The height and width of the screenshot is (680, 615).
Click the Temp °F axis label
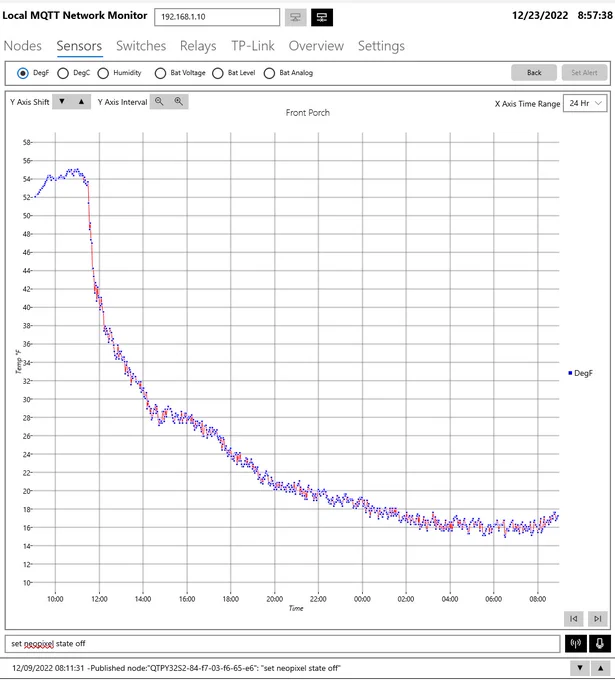18,361
